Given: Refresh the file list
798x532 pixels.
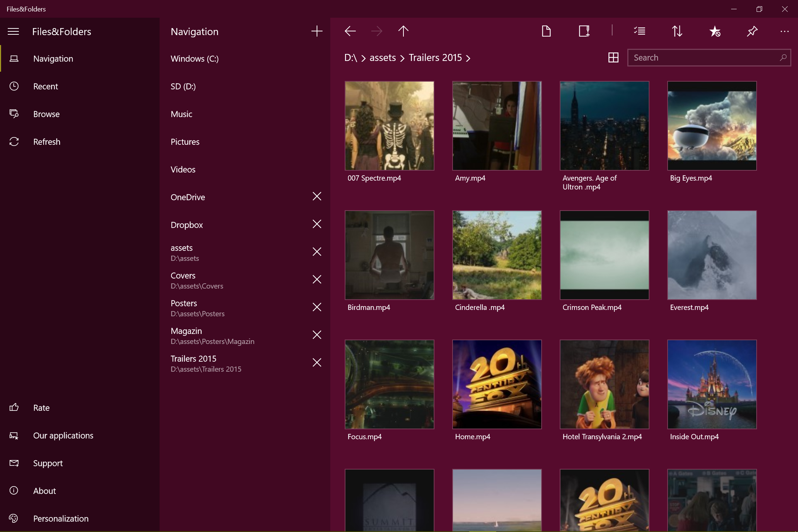Looking at the screenshot, I should tap(80, 142).
